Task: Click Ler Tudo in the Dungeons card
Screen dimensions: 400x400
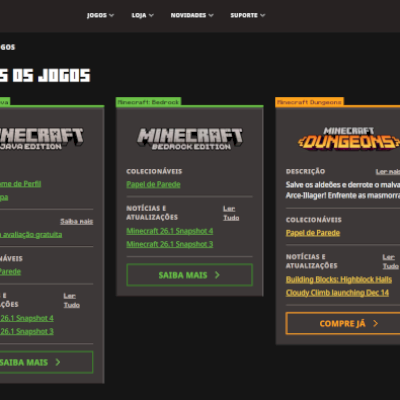Action: [390, 262]
